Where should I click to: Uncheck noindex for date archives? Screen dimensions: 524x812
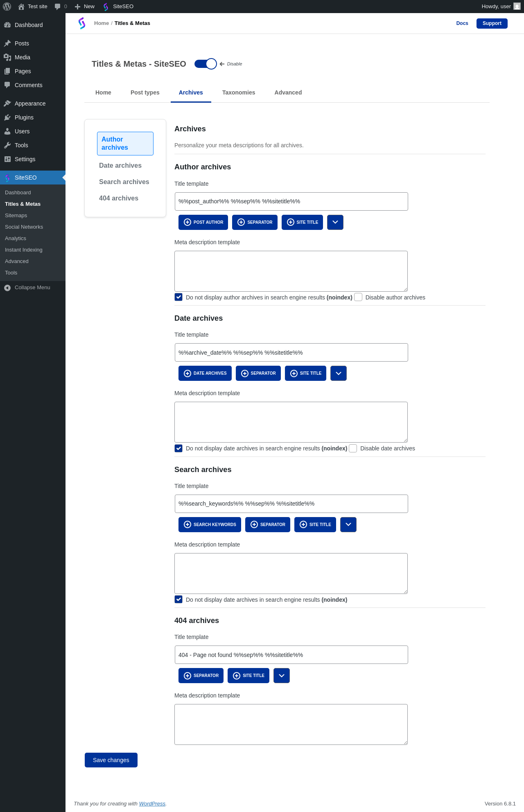pos(178,448)
